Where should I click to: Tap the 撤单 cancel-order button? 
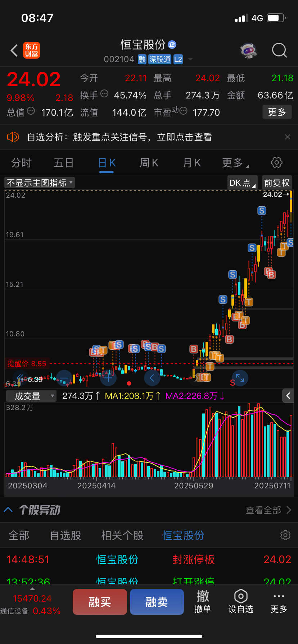(203, 601)
